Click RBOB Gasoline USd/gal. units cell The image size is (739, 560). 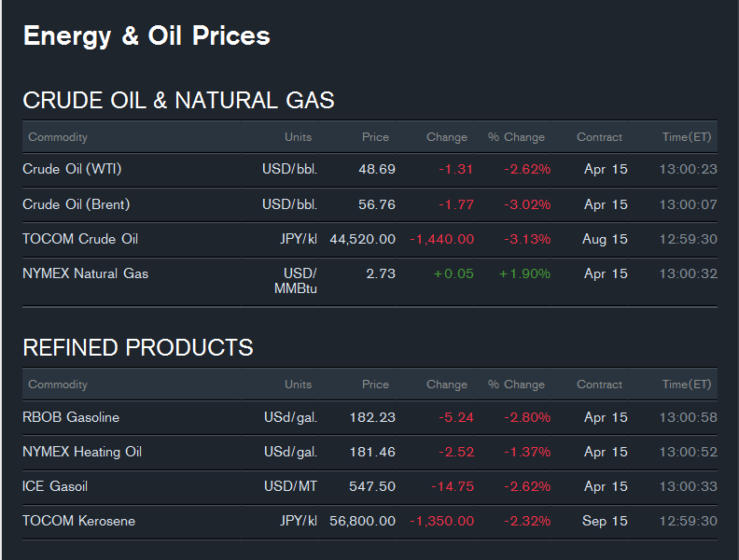[x=290, y=417]
